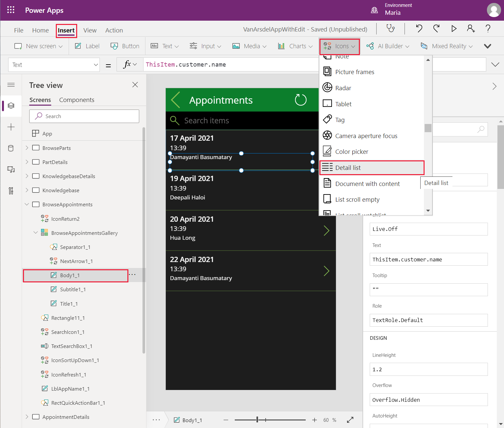Open the File menu
504x428 pixels.
(x=19, y=30)
